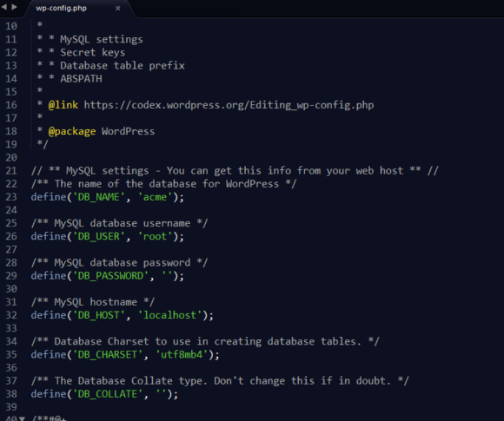This screenshot has width=504, height=421.
Task: Click the codex.wordpress.org Editing_wp-config.php URL
Action: tap(229, 105)
